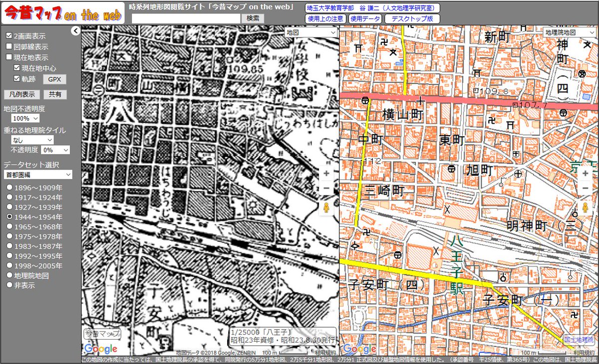Select the 1917～1924年 period

[9, 197]
